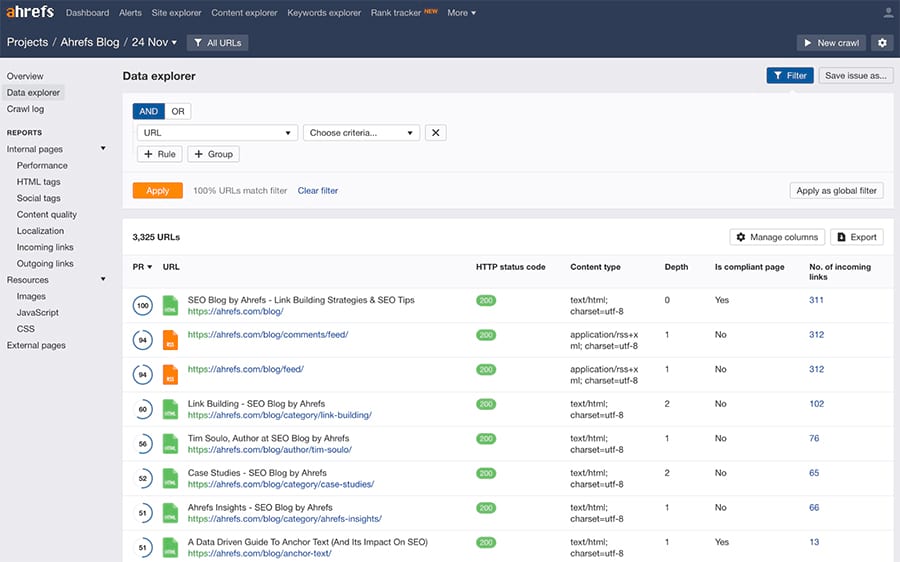Click the RSS icon for comments feed

point(170,340)
